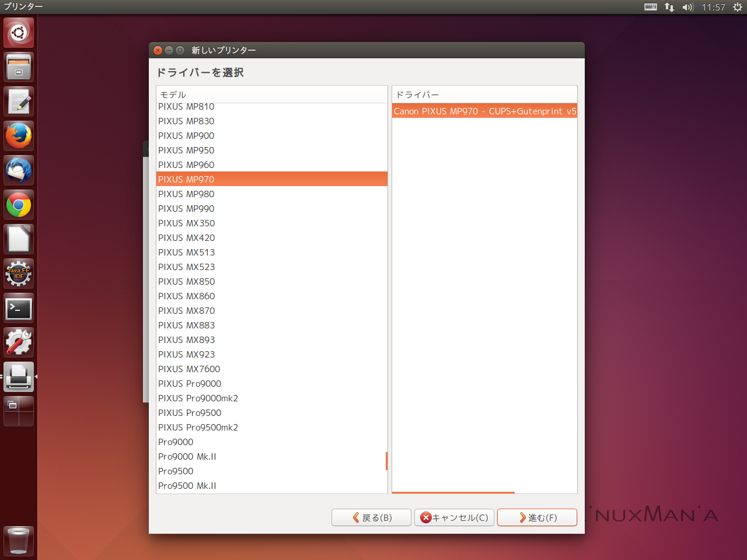The width and height of the screenshot is (747, 560).
Task: Pick PIXUS MX923 model row
Action: click(272, 354)
